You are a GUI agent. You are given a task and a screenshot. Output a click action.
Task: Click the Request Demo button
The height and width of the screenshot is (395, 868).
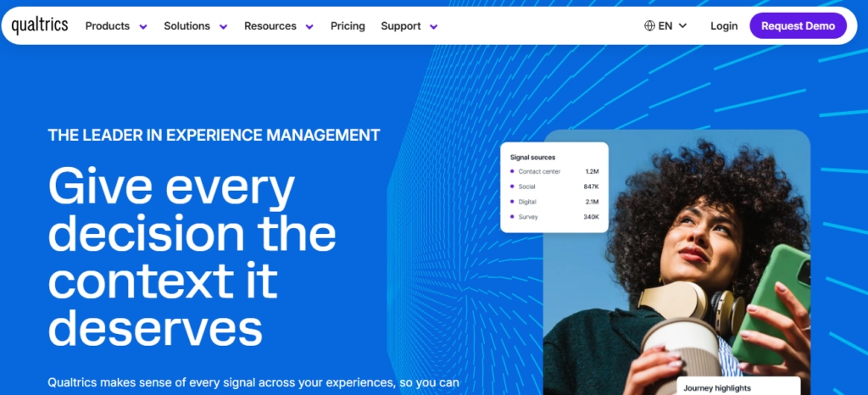pos(798,26)
